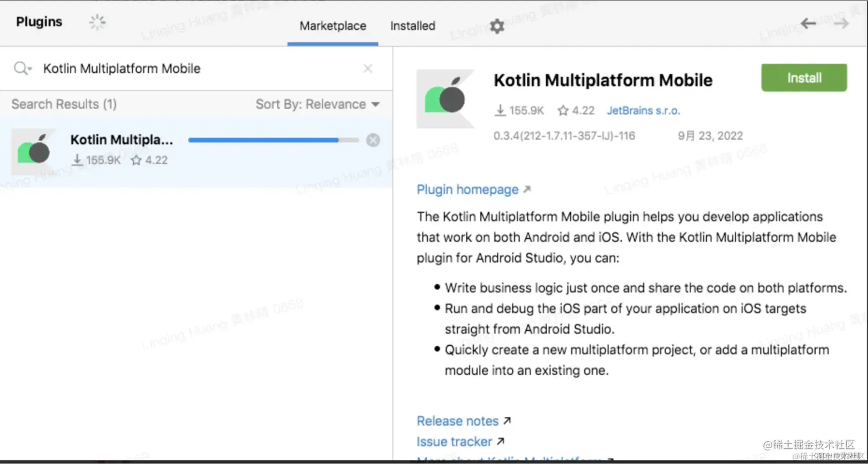This screenshot has width=868, height=464.
Task: Click the release date 9月 23, 2022
Action: (710, 136)
